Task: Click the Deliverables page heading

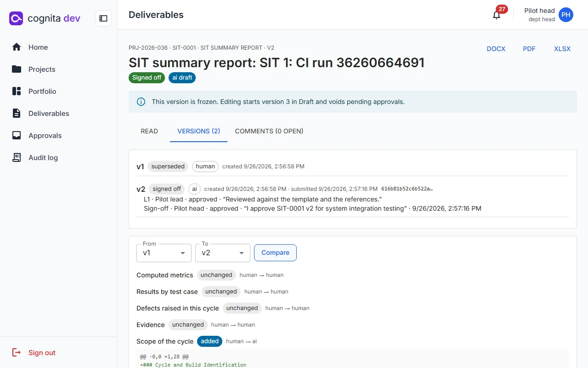Action: [156, 15]
